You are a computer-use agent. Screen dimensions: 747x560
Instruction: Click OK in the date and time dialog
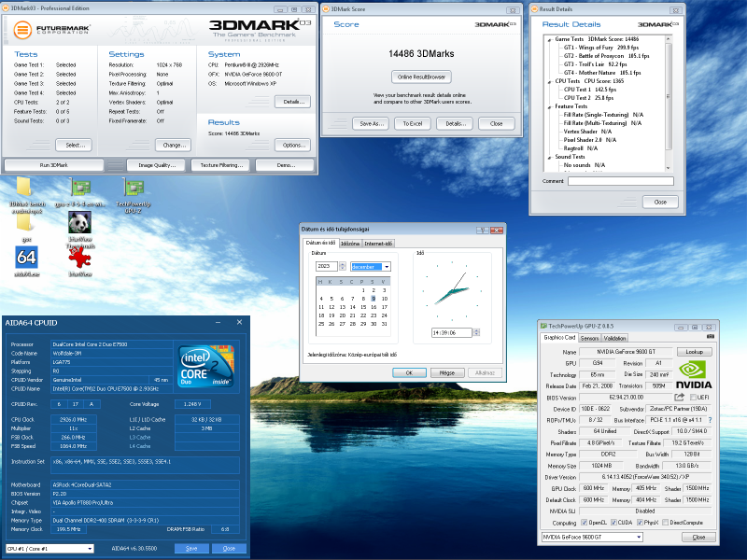[x=409, y=372]
